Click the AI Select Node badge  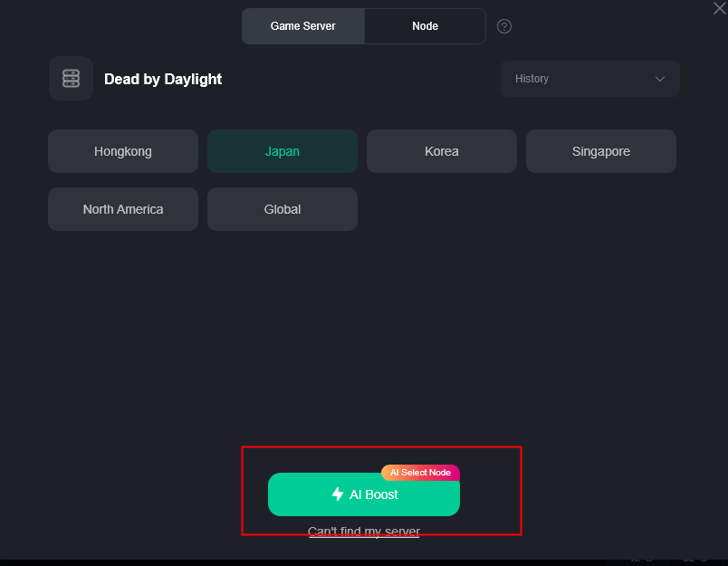420,473
